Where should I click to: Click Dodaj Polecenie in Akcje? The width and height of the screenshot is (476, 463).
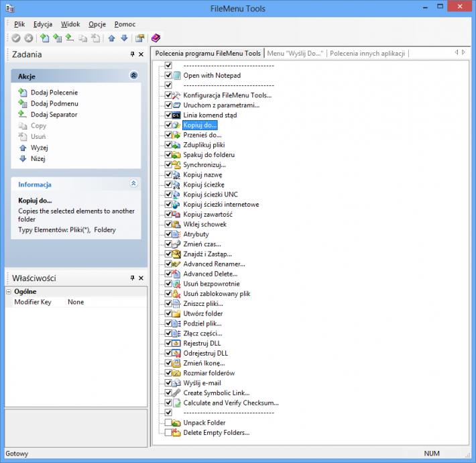click(54, 93)
